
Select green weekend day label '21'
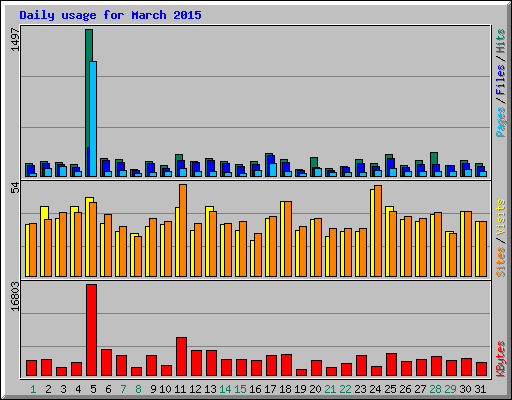330,389
